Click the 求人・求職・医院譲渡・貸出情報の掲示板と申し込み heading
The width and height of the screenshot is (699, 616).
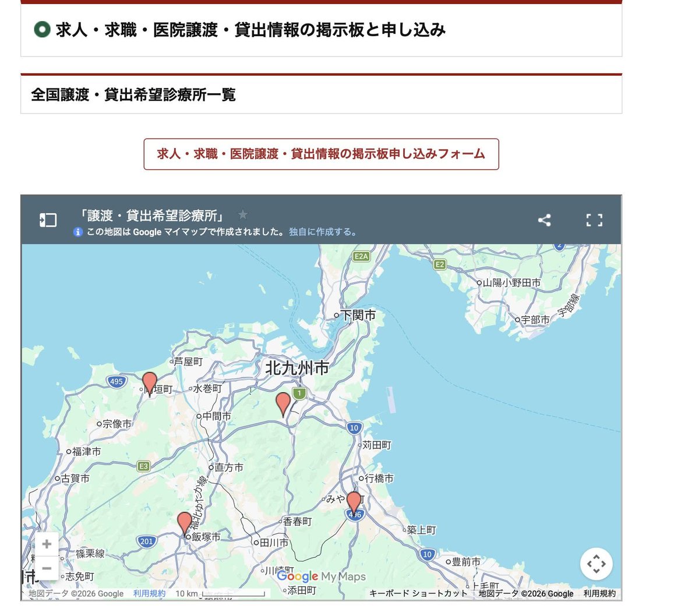pyautogui.click(x=250, y=30)
